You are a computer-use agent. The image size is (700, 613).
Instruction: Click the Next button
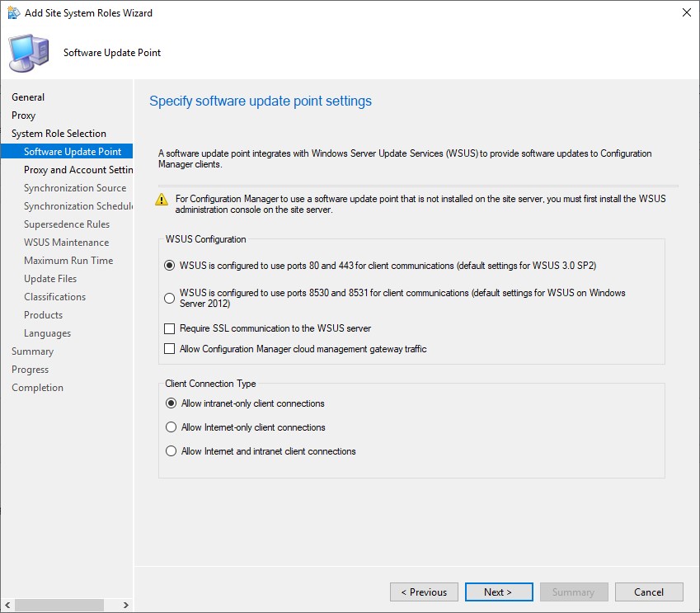pos(499,592)
